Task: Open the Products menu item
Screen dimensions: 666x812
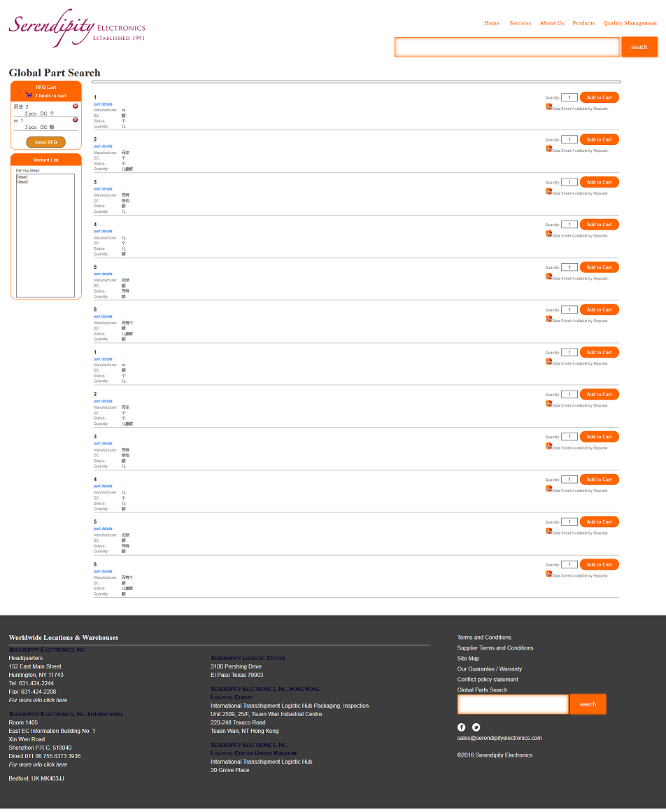Action: click(583, 23)
